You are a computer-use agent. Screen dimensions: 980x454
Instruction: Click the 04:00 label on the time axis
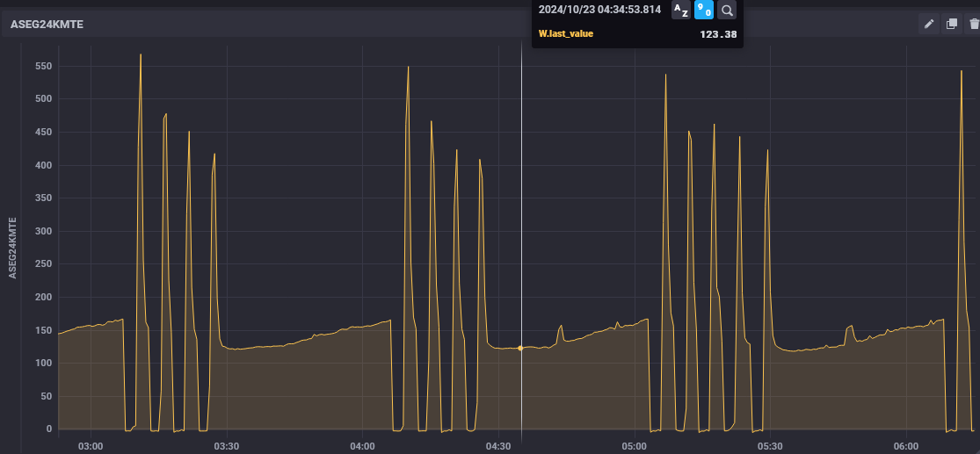pyautogui.click(x=362, y=446)
